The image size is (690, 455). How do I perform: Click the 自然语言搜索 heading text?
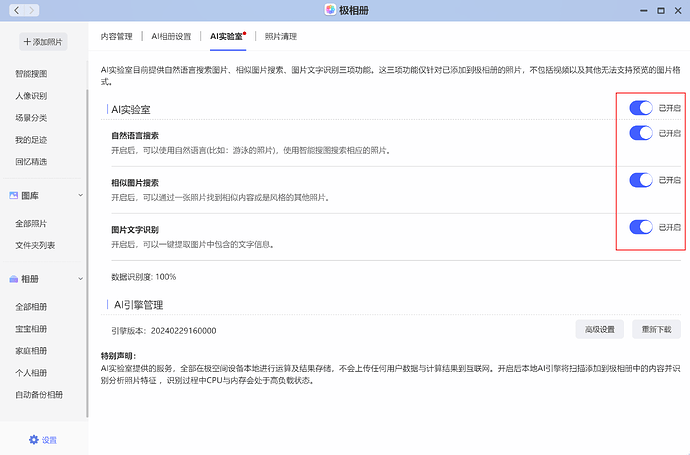(x=135, y=136)
